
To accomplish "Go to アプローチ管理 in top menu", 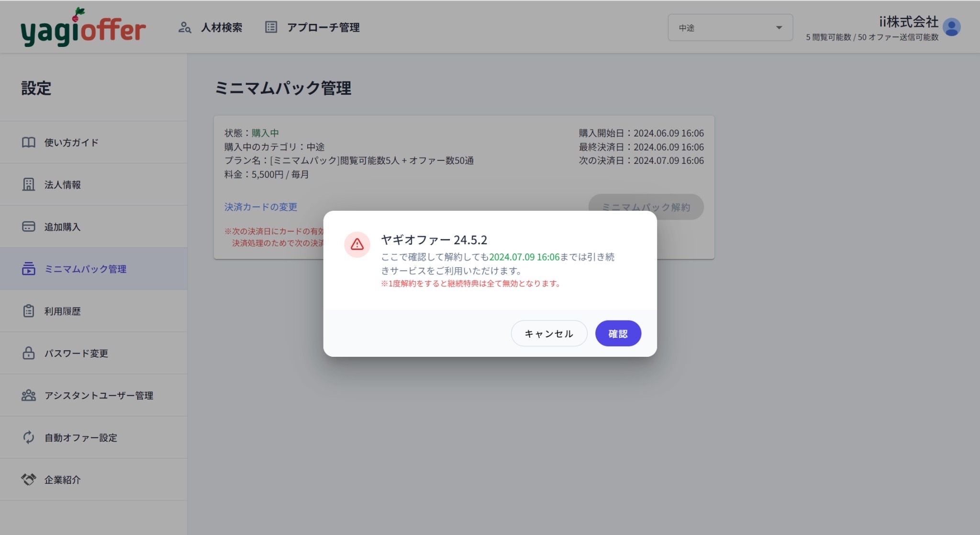I will point(323,27).
